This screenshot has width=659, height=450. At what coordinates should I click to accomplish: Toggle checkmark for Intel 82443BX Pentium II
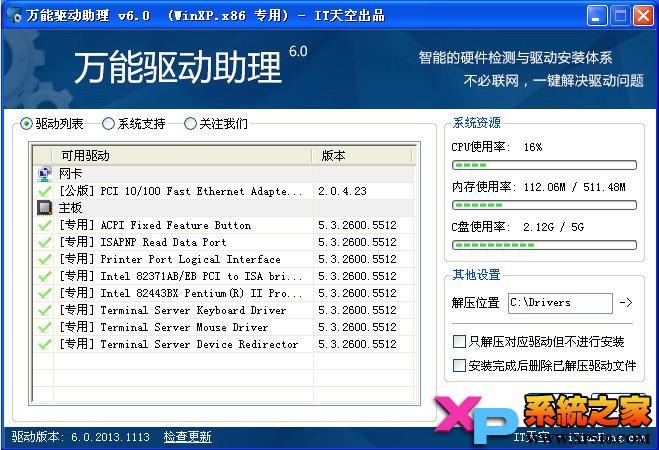(x=45, y=293)
